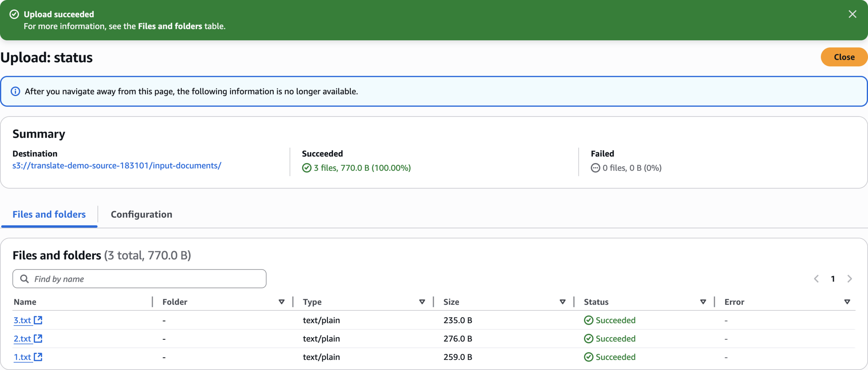Viewport: 868px width, 370px height.
Task: Click text/plain type in 1.txt row
Action: click(x=321, y=357)
